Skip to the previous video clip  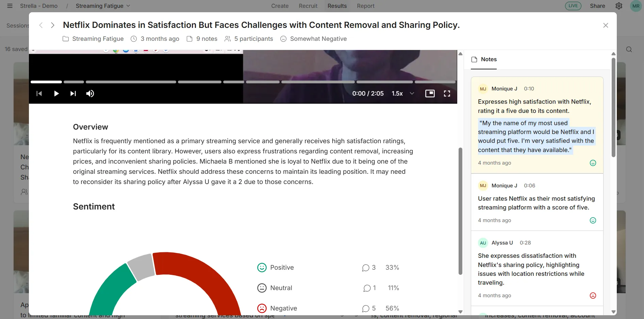click(39, 94)
